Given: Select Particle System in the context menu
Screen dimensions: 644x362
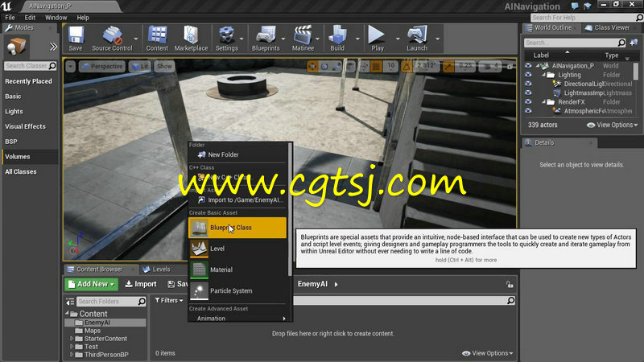Looking at the screenshot, I should (x=237, y=290).
